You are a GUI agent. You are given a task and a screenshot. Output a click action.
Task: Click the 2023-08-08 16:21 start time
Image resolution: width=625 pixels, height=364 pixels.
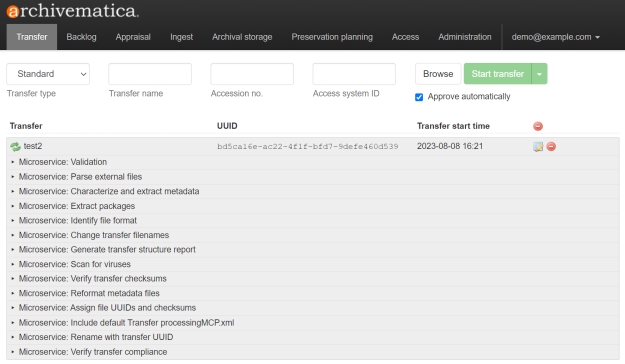(450, 146)
